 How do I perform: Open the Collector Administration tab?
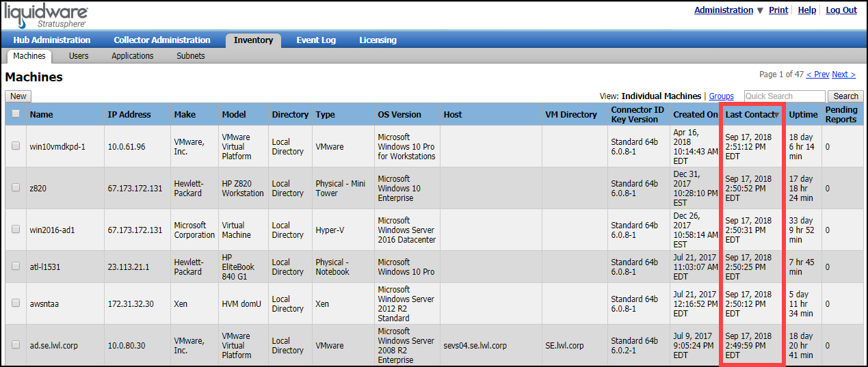[x=162, y=40]
